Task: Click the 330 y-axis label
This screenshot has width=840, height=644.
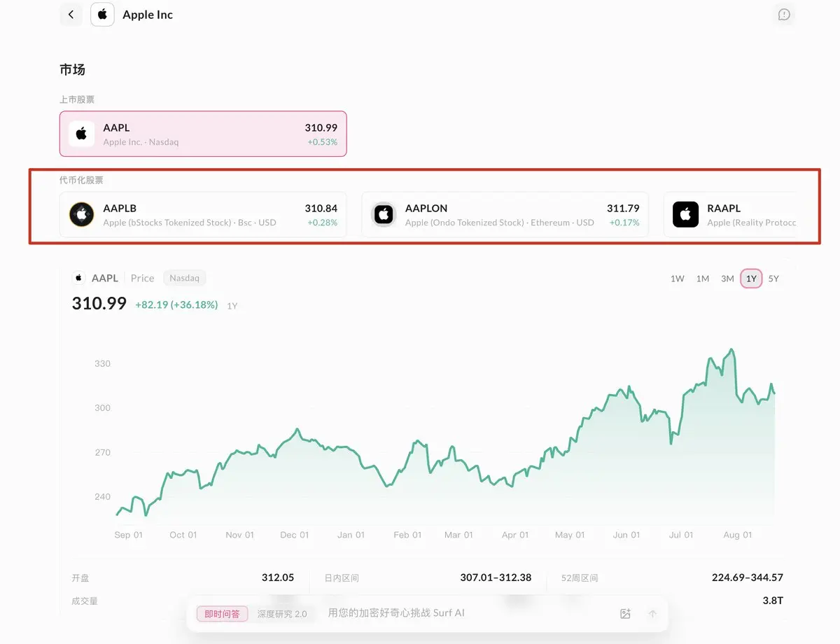Action: coord(102,364)
